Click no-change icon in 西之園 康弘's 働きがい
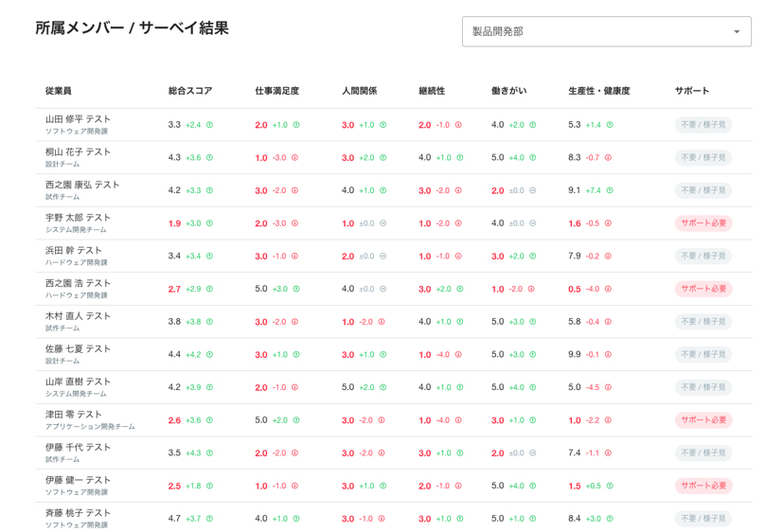782x532 pixels. [533, 190]
